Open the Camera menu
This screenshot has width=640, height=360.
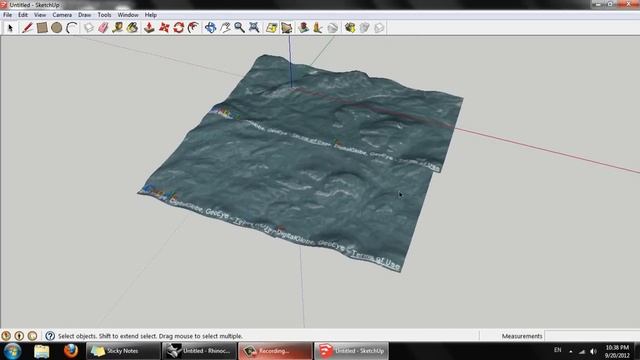click(62, 15)
